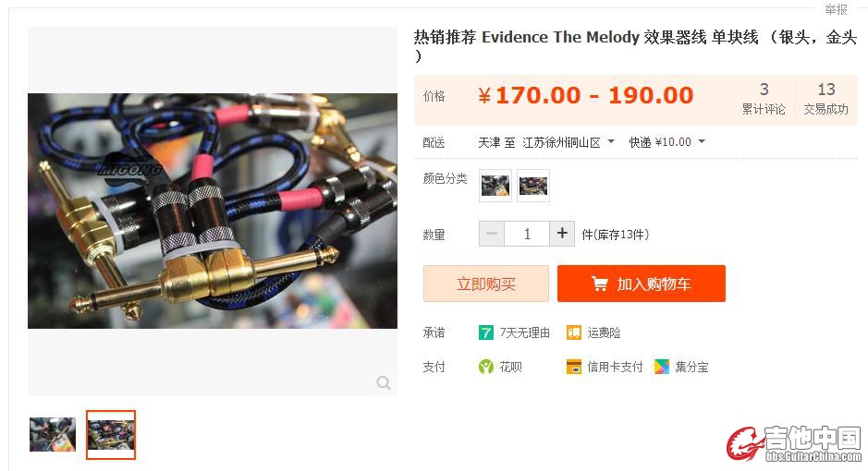Select the first product thumbnail below image
Image resolution: width=868 pixels, height=471 pixels.
(x=53, y=434)
